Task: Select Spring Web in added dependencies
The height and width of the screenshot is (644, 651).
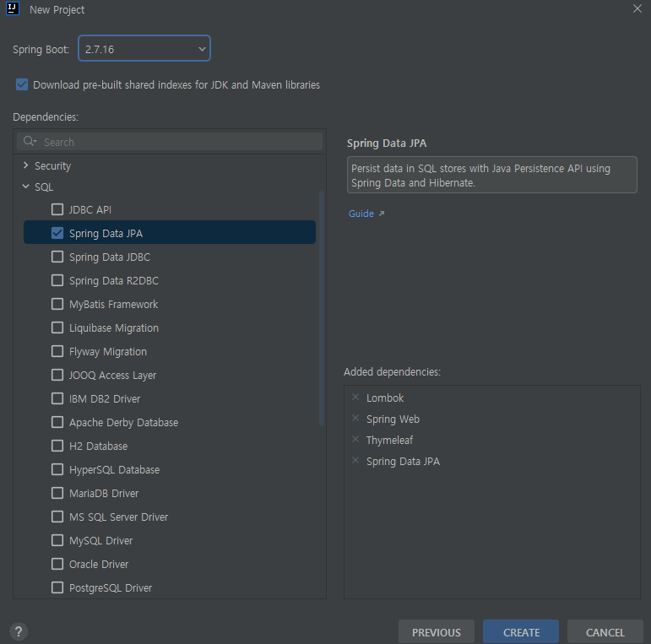Action: point(393,419)
